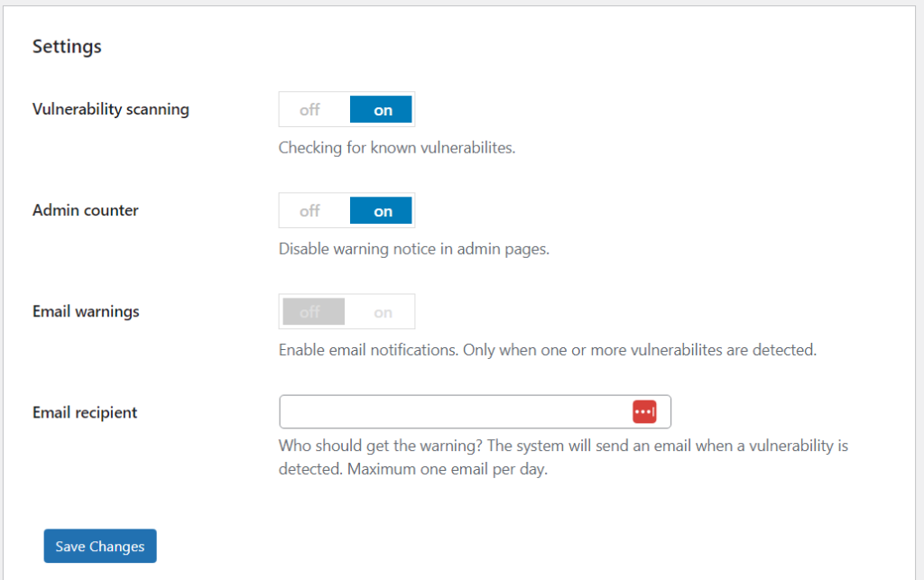Click the grayed 'off' segment of Email warnings

pyautogui.click(x=312, y=311)
